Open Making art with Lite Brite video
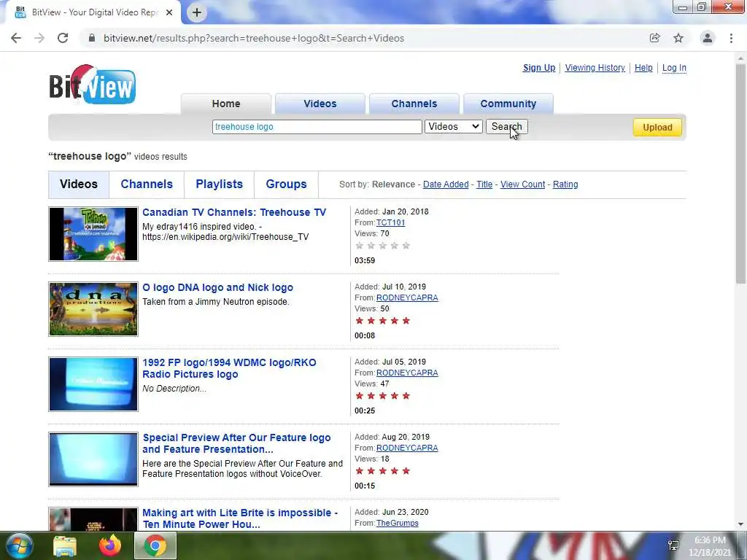 pos(240,518)
